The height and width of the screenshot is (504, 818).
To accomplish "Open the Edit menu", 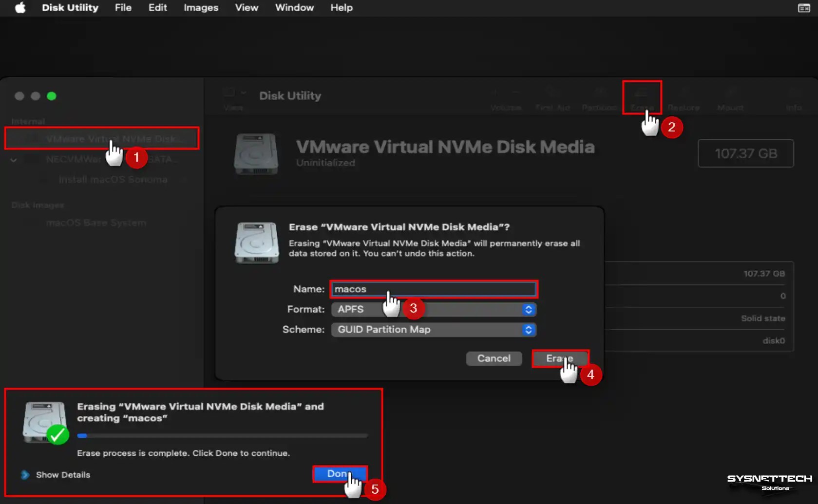I will coord(158,8).
